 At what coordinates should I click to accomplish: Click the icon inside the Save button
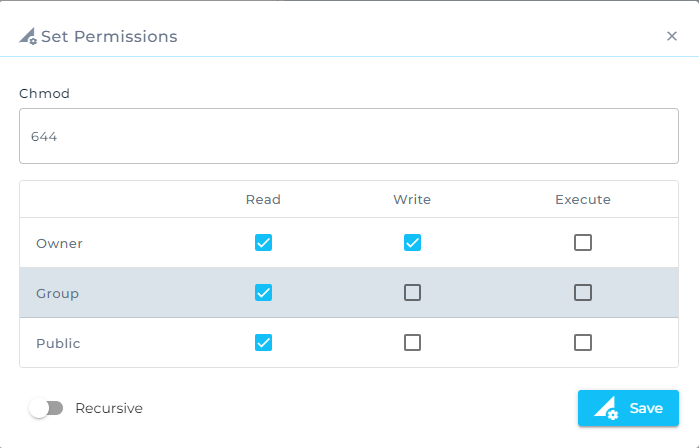pyautogui.click(x=606, y=408)
